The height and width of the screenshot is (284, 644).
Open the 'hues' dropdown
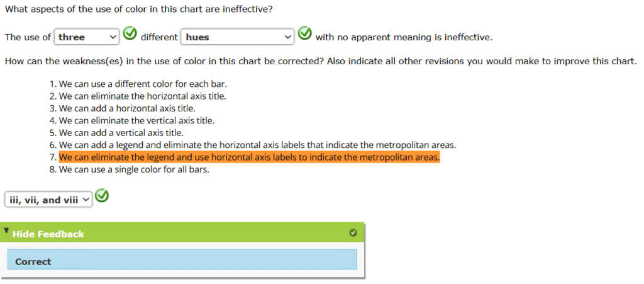point(237,37)
